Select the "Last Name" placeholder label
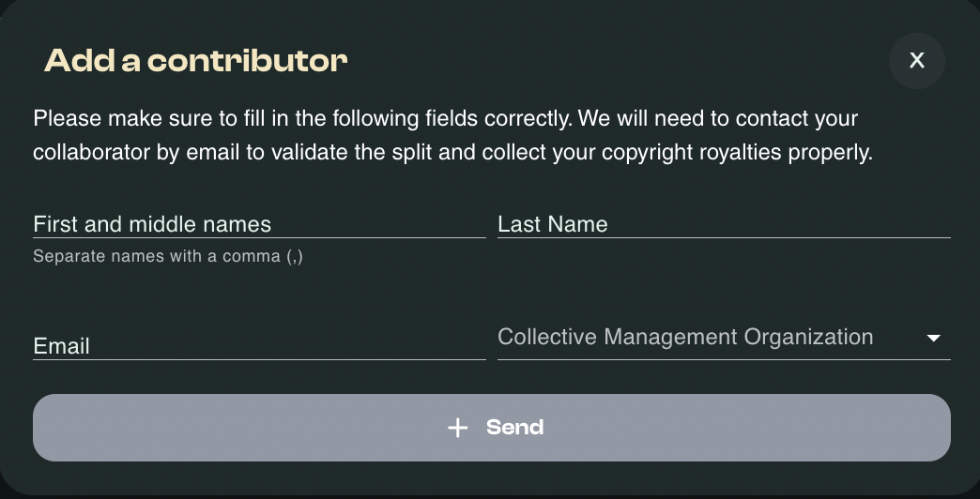The image size is (980, 499). [x=552, y=224]
